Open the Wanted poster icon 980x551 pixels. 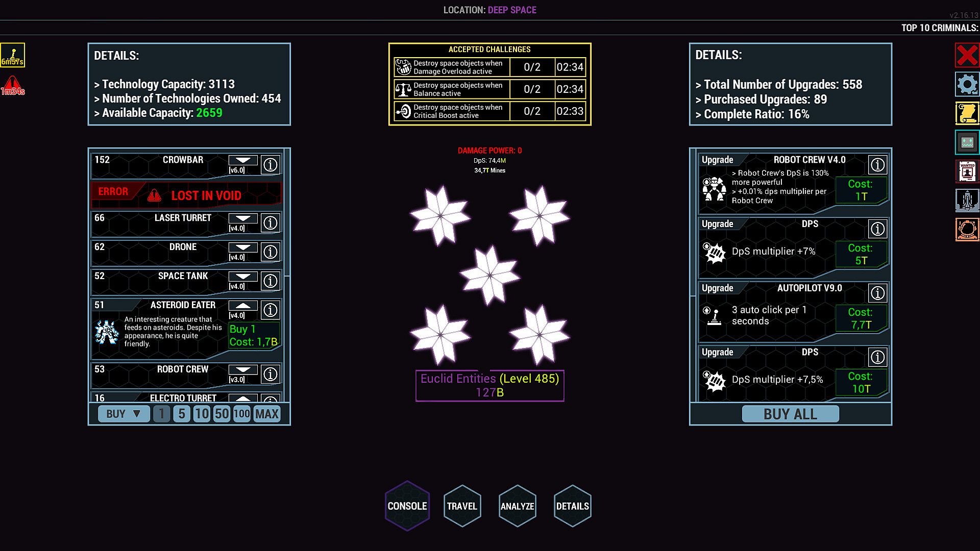pos(967,172)
